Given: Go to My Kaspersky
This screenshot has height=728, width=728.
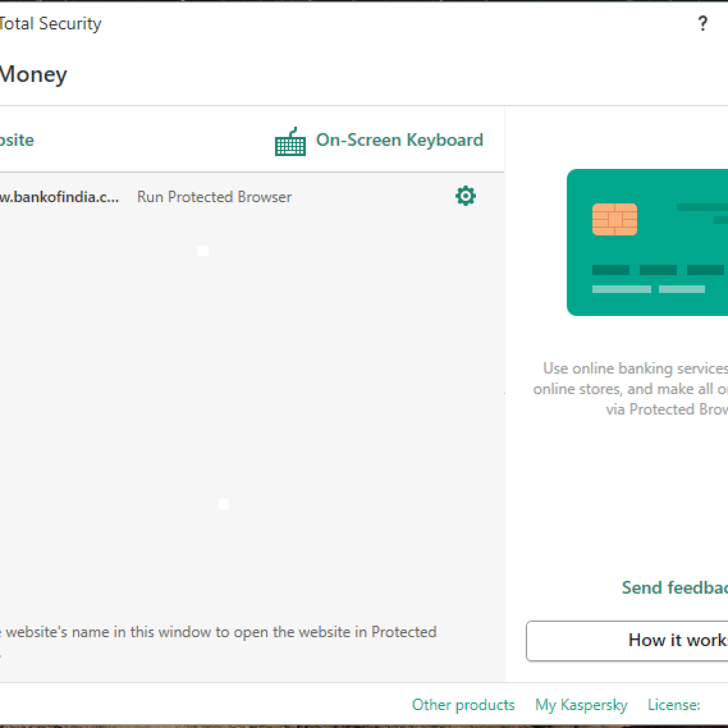Looking at the screenshot, I should click(582, 704).
